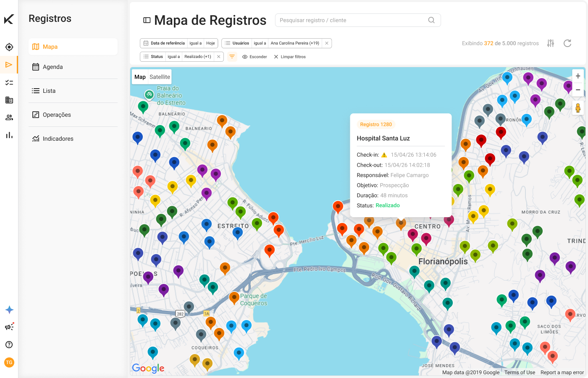The width and height of the screenshot is (588, 378).
Task: Click the check-in warning triangle icon
Action: click(x=384, y=155)
